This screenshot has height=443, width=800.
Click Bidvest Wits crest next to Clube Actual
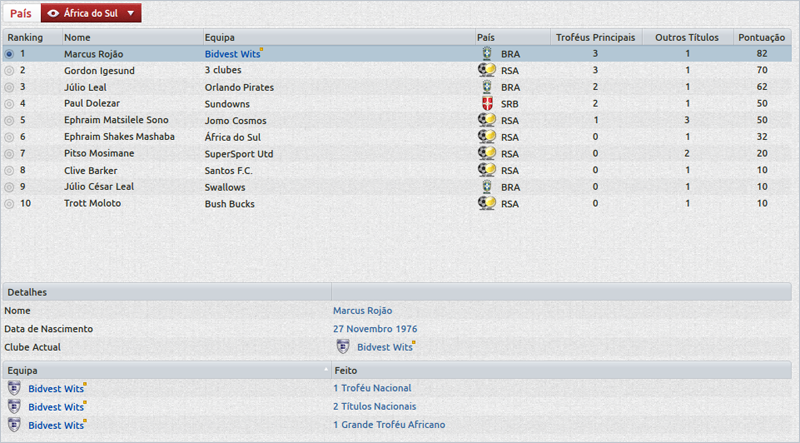(343, 347)
